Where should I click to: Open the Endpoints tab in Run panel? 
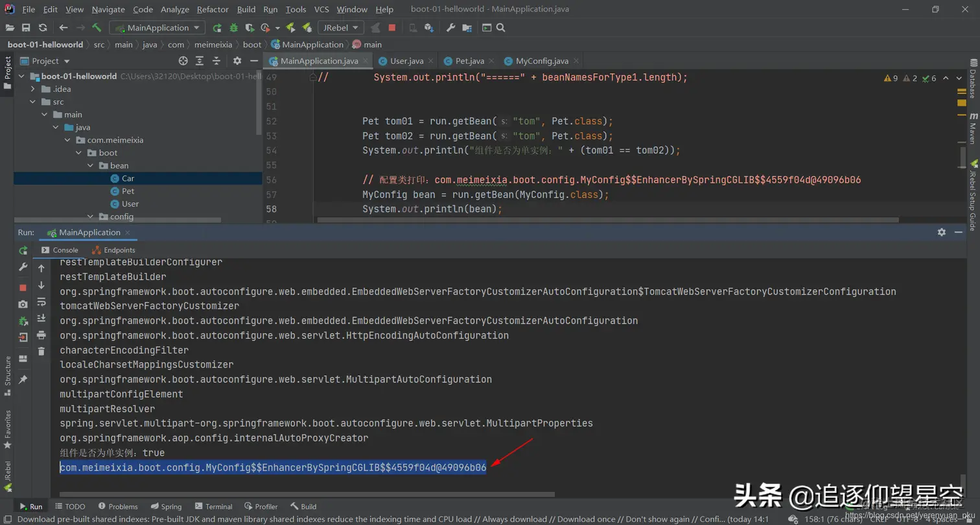(x=113, y=250)
